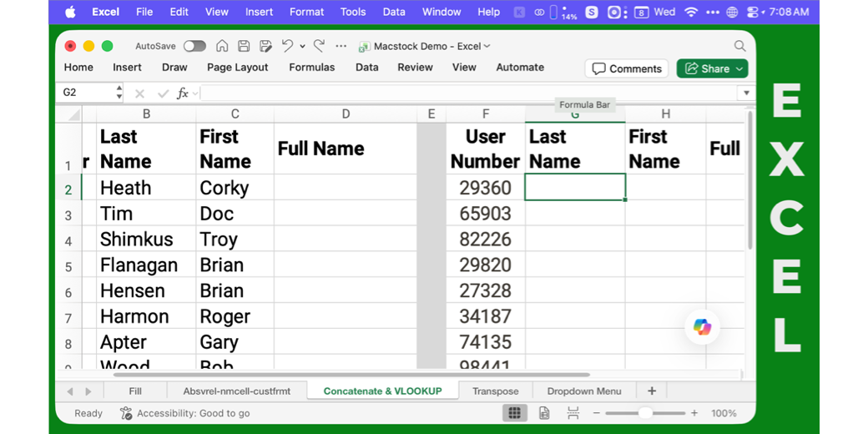Go to next sheet tab arrow
Screen dimensions: 868x434
click(x=88, y=391)
